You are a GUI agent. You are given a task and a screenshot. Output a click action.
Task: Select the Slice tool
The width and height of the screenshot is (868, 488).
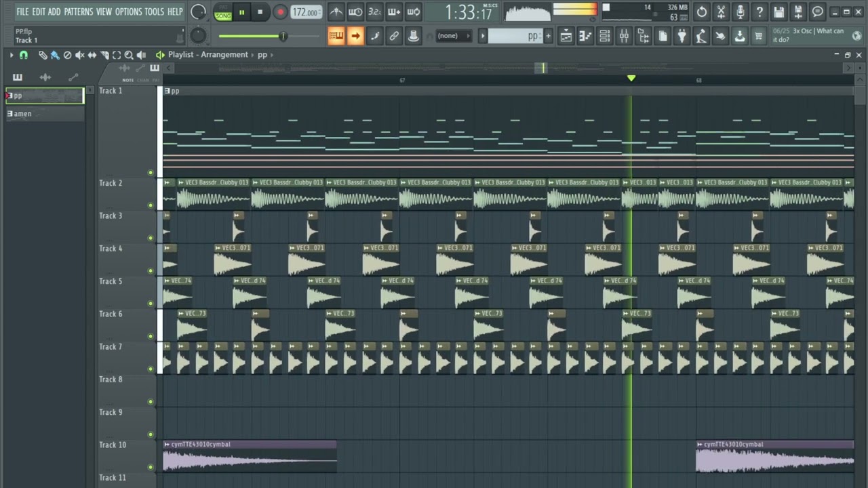[x=104, y=55]
